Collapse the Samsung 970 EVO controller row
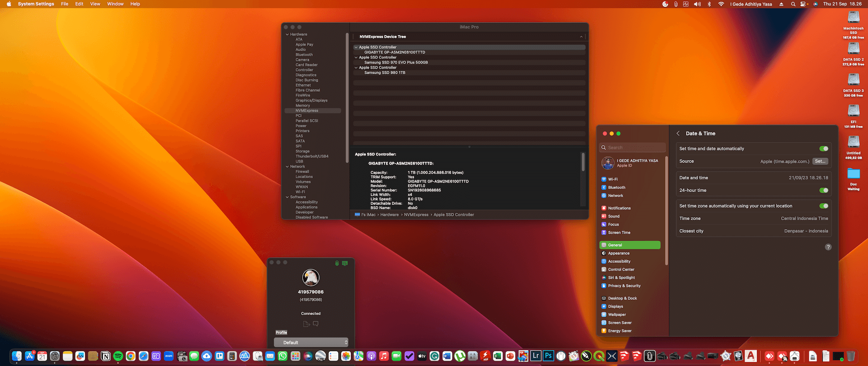Viewport: 868px width, 366px height. [x=356, y=57]
